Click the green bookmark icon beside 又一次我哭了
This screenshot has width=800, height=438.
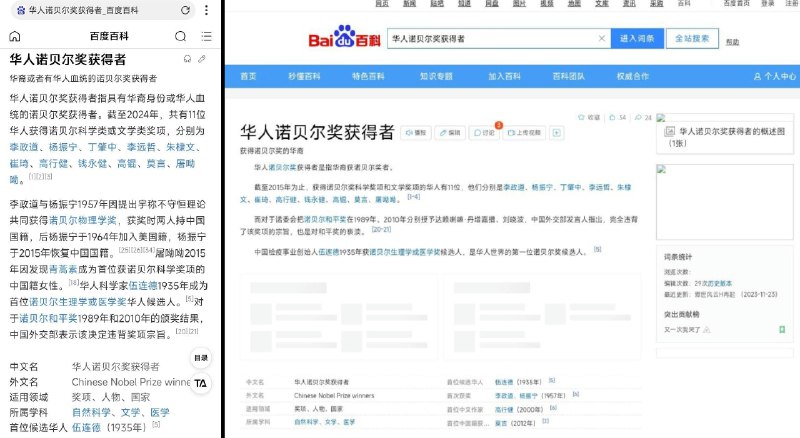tap(782, 330)
